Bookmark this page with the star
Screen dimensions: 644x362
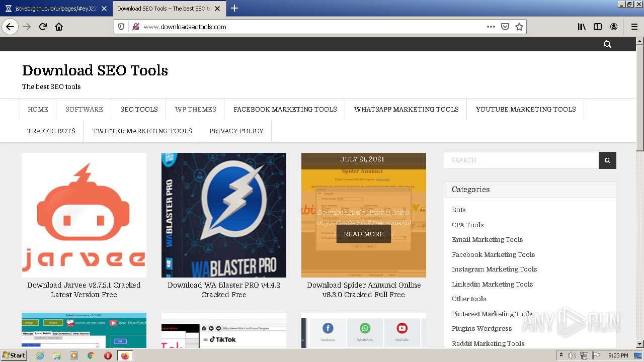click(x=519, y=27)
